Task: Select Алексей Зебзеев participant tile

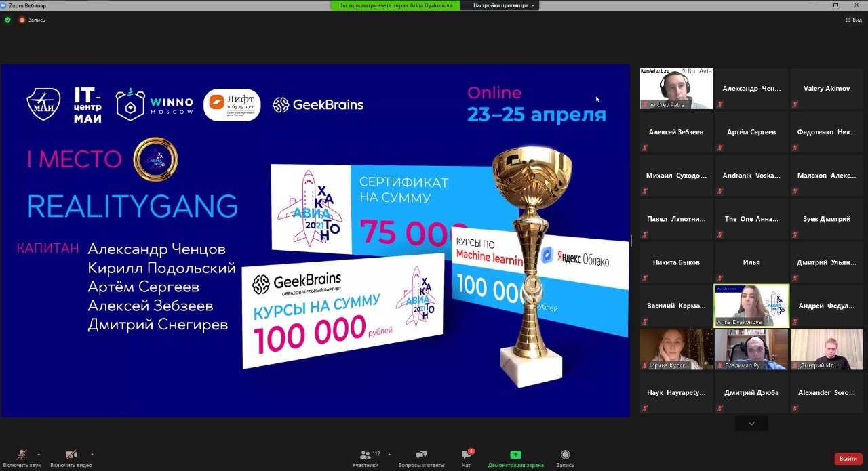Action: coord(676,132)
